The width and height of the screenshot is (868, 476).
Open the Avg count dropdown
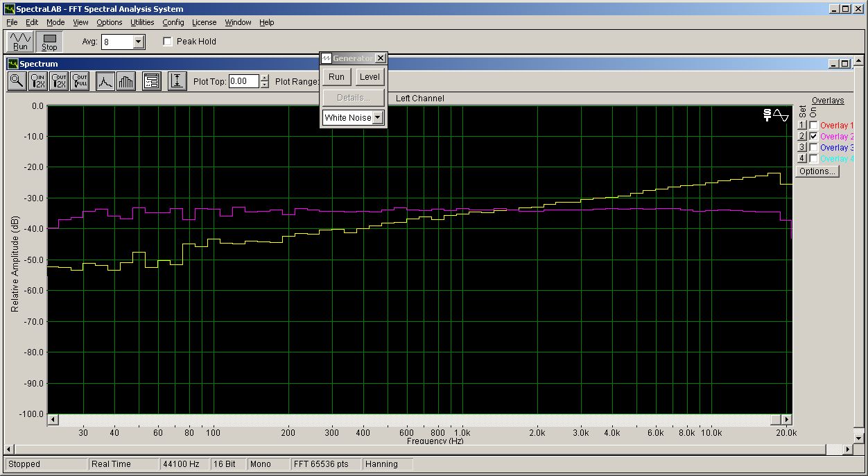(x=138, y=42)
